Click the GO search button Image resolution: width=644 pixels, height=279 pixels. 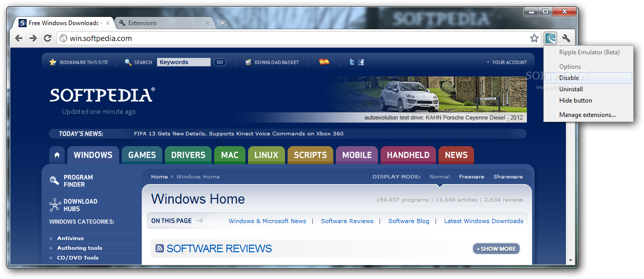click(220, 62)
